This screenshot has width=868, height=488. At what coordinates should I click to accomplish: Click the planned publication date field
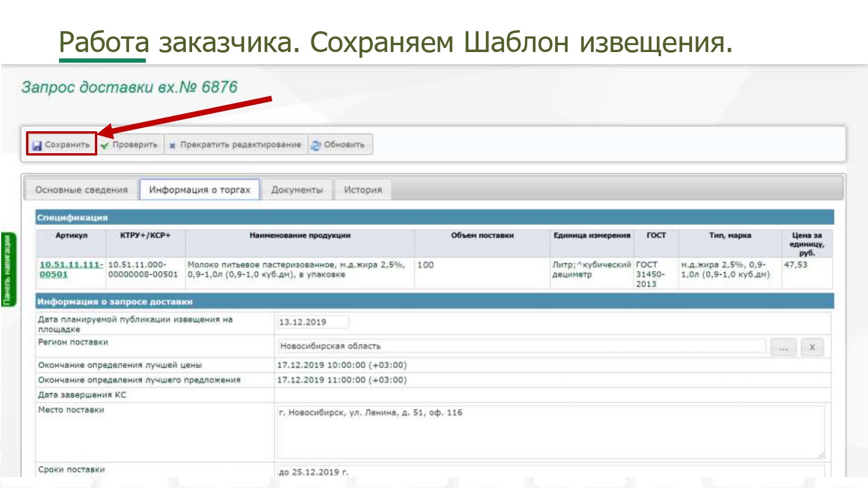(x=312, y=322)
